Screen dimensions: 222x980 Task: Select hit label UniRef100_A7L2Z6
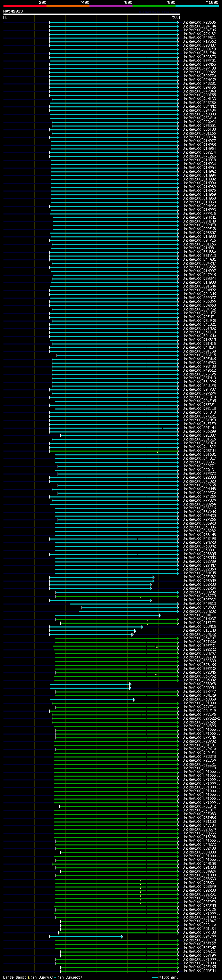pyautogui.click(x=199, y=156)
